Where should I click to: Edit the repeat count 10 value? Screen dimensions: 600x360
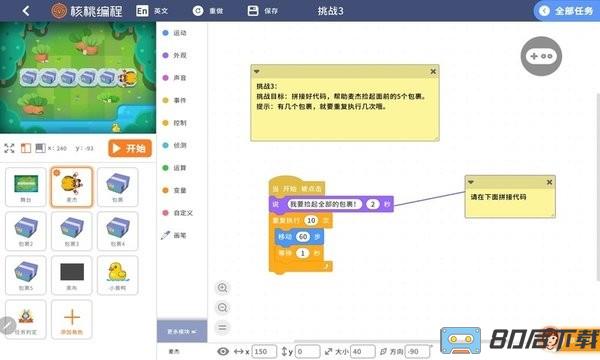click(311, 220)
